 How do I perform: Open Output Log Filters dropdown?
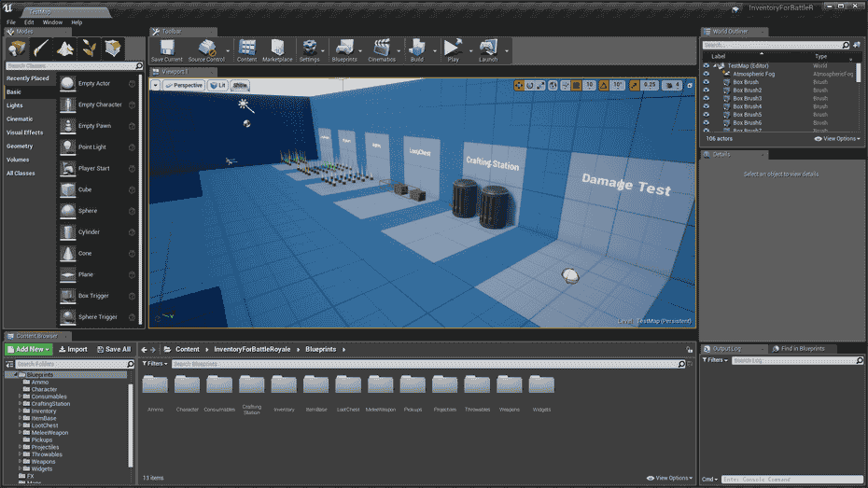[715, 360]
